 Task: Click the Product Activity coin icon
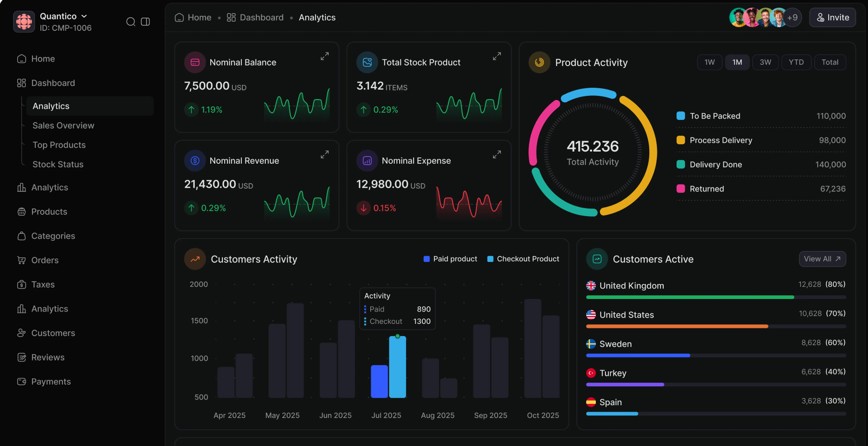pyautogui.click(x=539, y=62)
